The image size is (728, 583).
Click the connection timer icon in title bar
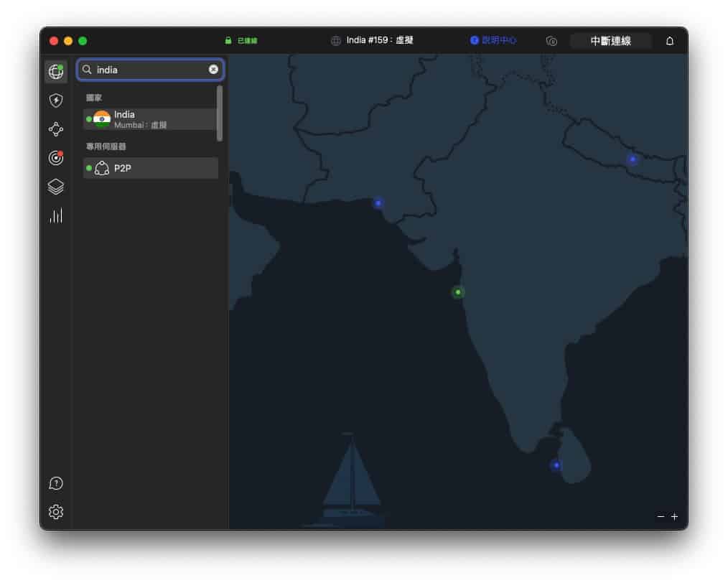[551, 41]
